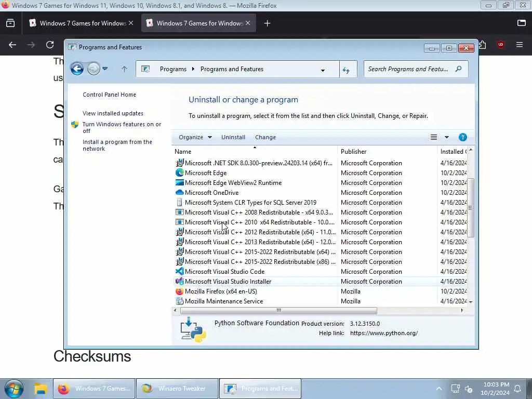Click the program list scroll-down arrow
The image size is (532, 399).
point(470,302)
